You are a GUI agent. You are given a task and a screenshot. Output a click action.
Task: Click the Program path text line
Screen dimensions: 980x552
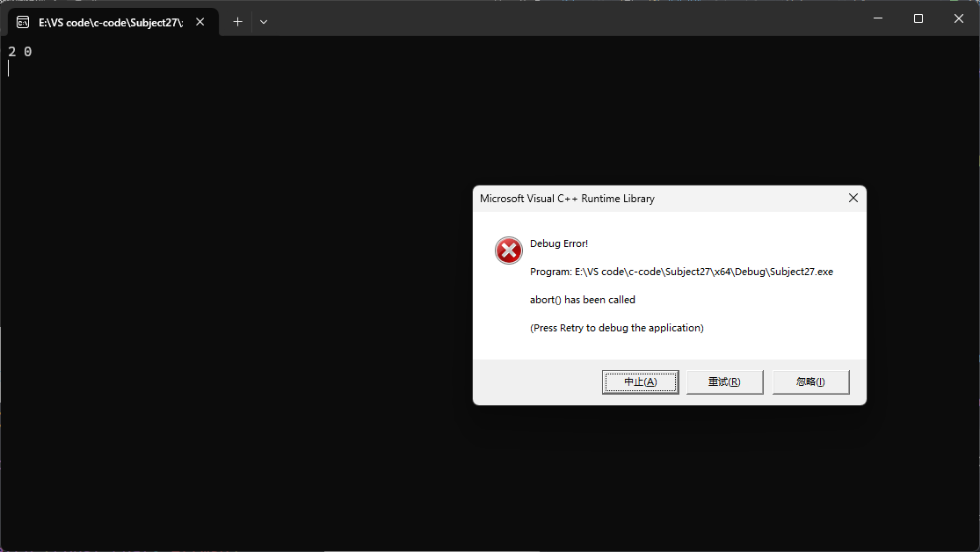tap(681, 272)
